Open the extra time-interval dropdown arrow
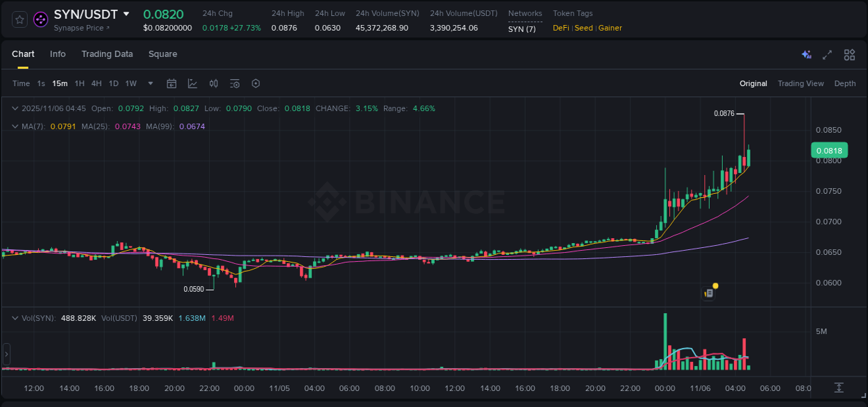The image size is (868, 407). click(x=149, y=83)
